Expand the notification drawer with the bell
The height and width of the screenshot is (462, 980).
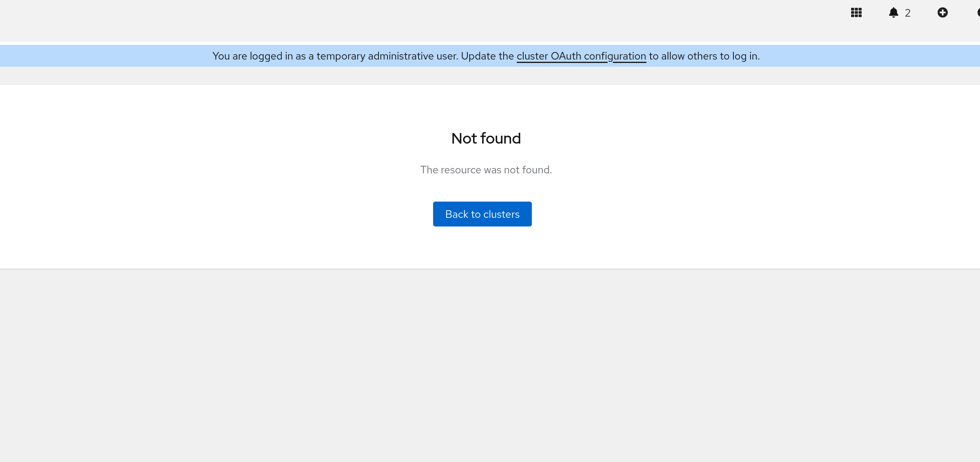(893, 12)
